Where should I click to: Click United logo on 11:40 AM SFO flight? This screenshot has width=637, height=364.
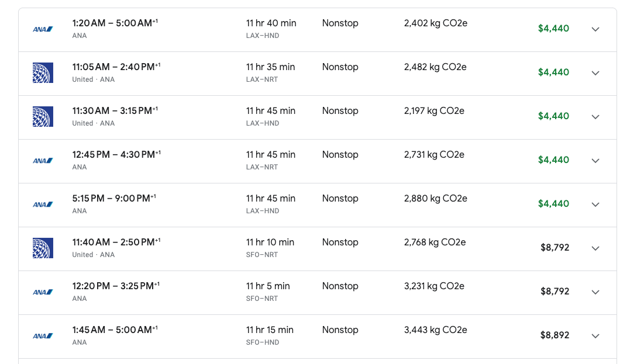[43, 248]
